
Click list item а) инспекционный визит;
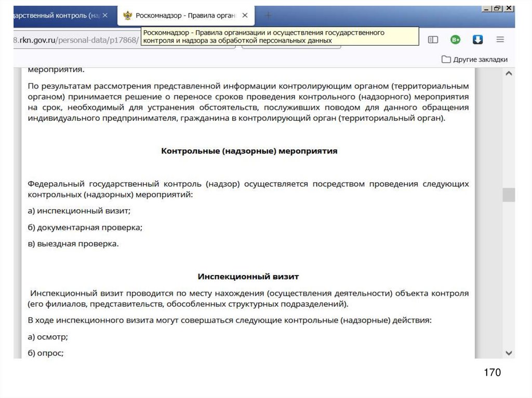pos(79,211)
